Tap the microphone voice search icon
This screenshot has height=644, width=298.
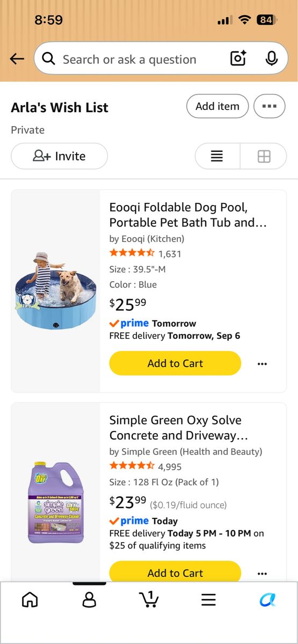pos(272,58)
